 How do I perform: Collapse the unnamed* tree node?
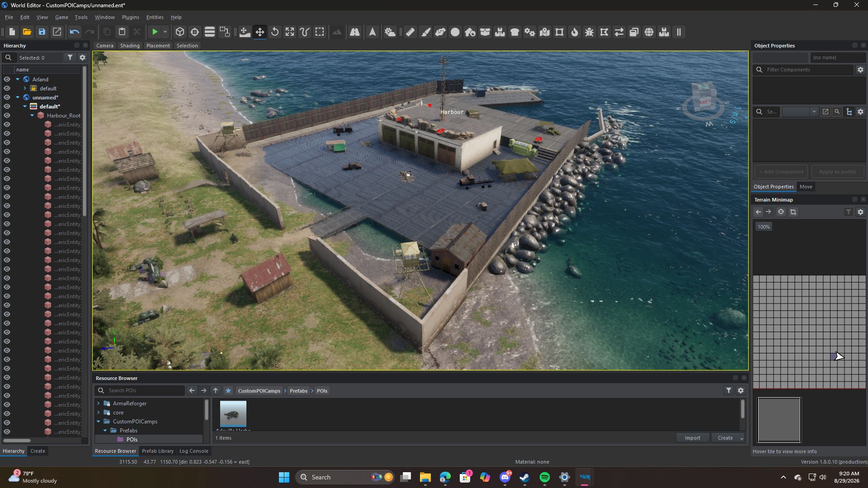click(x=18, y=97)
